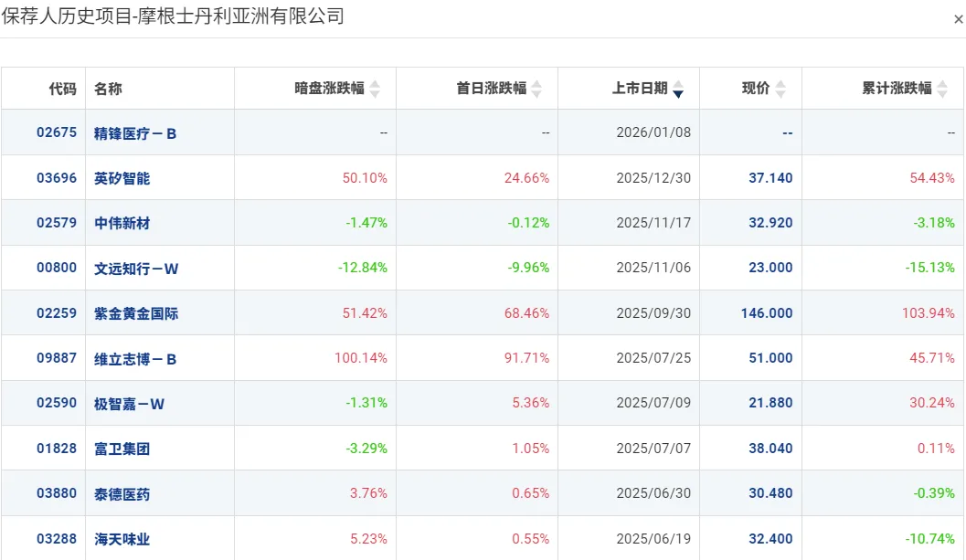This screenshot has width=966, height=560.
Task: Select the -3.18% cumulative change
Action: point(934,222)
